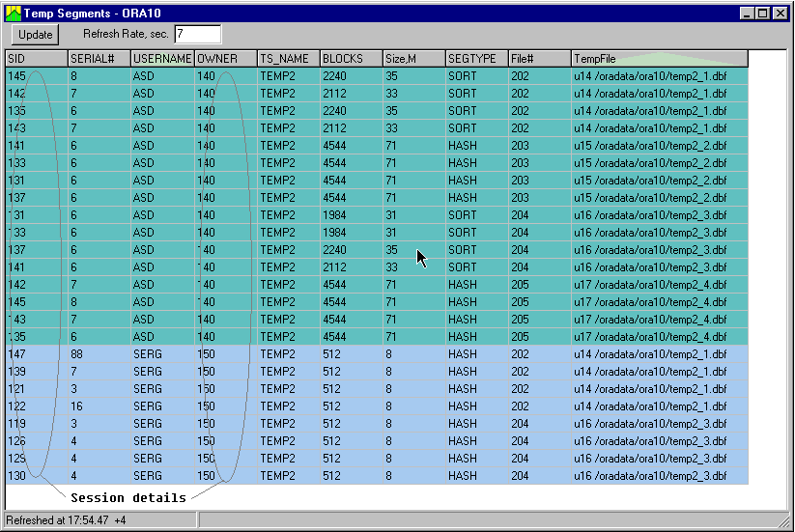Sort by the SERIAL# column header

click(99, 59)
